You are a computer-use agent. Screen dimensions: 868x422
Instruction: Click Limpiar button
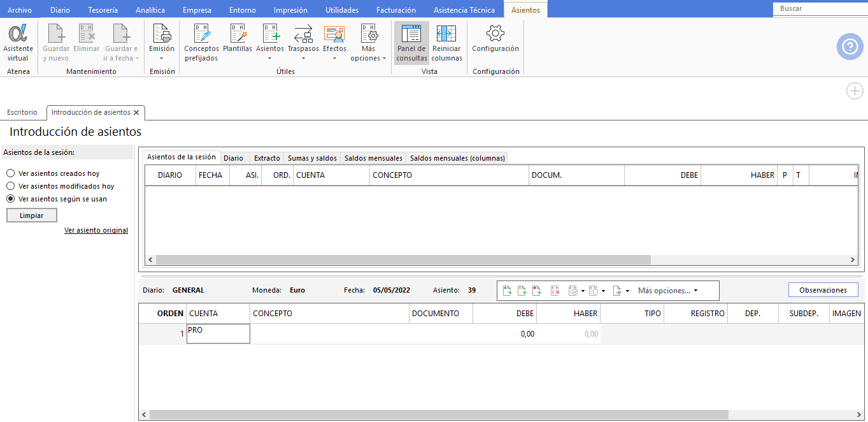tap(32, 215)
